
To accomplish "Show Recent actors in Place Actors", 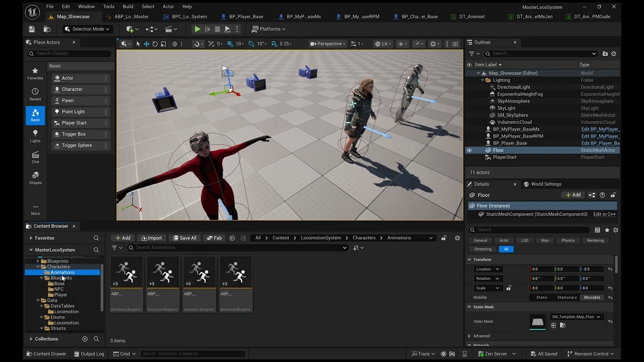I will point(35,94).
